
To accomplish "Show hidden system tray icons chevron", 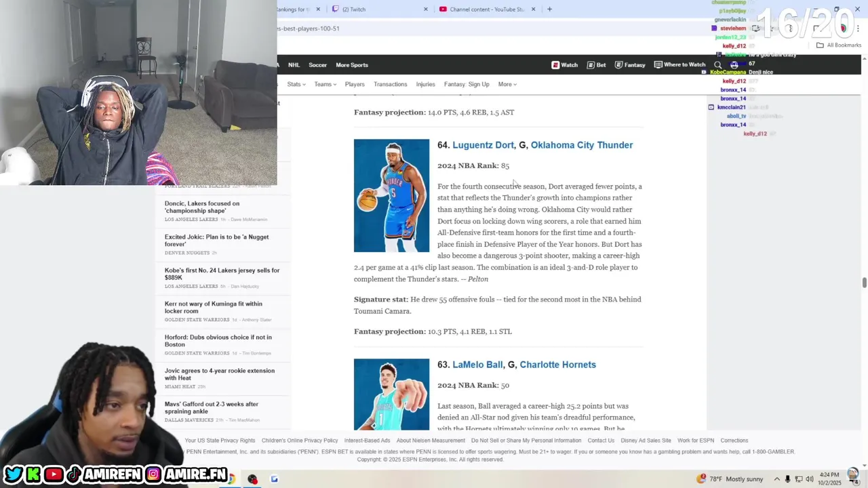I will coord(777,479).
